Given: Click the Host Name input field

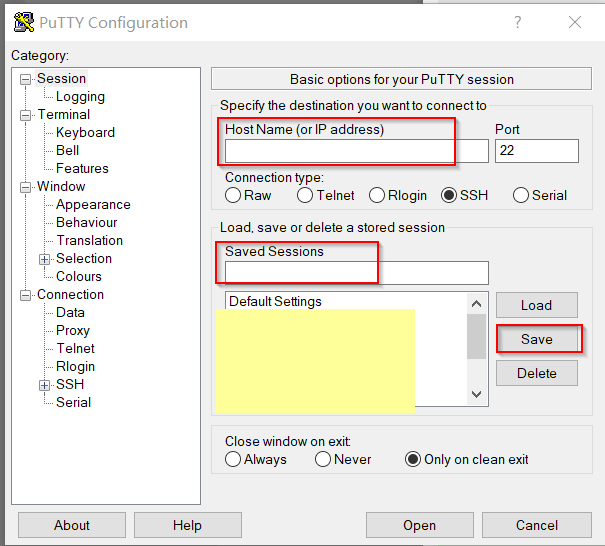Looking at the screenshot, I should (357, 151).
